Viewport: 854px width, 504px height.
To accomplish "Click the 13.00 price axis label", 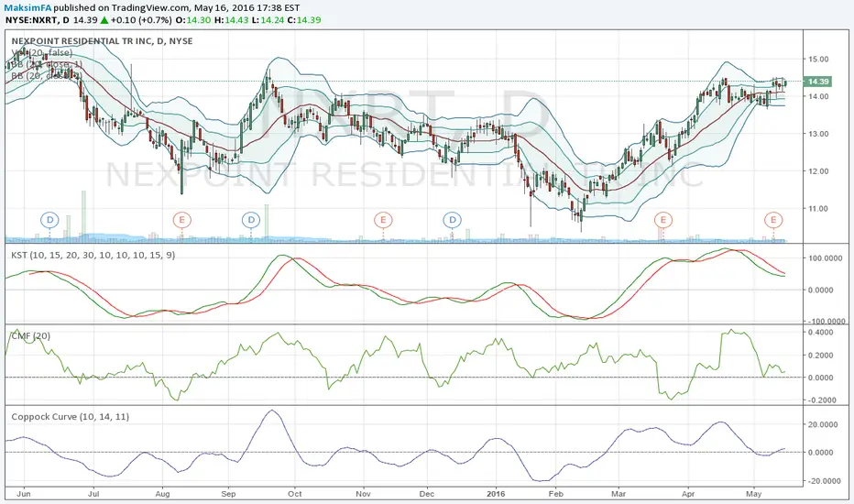I will 818,134.
